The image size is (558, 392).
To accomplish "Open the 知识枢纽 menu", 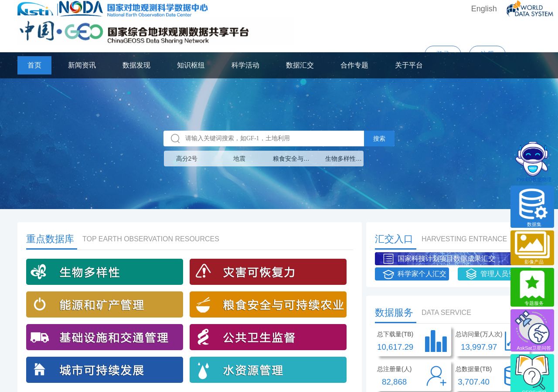I will pos(191,65).
